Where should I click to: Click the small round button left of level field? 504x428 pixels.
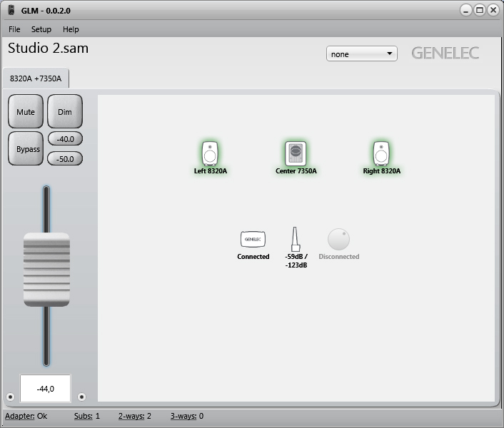point(10,397)
